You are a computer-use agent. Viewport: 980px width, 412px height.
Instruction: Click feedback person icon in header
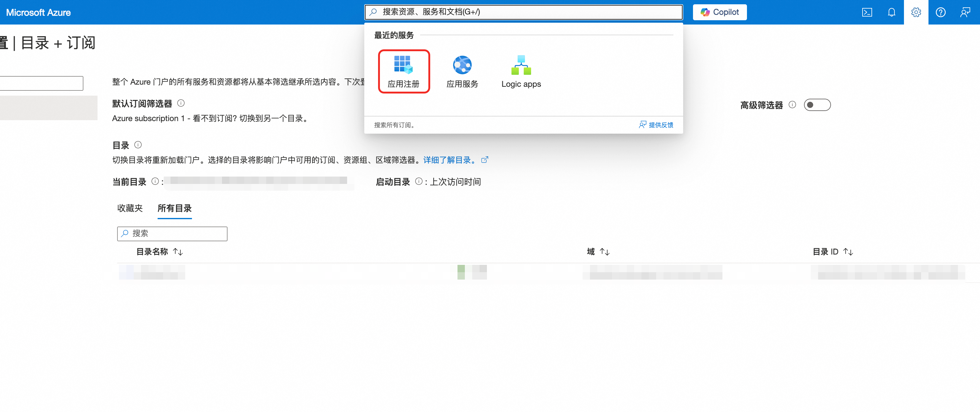point(965,13)
